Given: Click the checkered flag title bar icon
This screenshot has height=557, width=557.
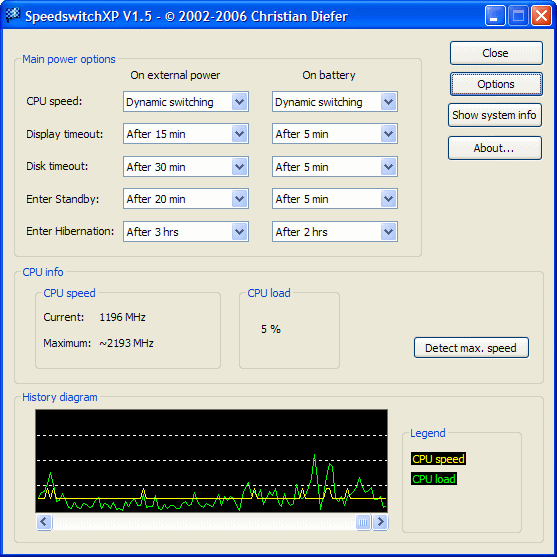Looking at the screenshot, I should click(13, 16).
